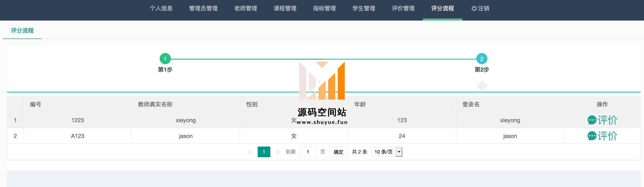This screenshot has height=187, width=644.
Task: Click the page number input field
Action: pyautogui.click(x=308, y=152)
